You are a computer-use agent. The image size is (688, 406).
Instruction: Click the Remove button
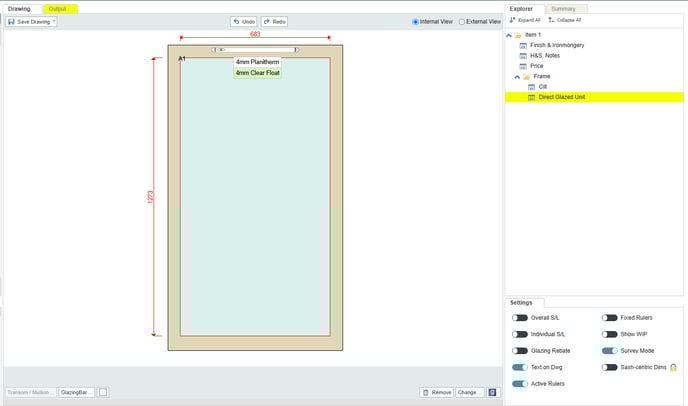pos(436,393)
